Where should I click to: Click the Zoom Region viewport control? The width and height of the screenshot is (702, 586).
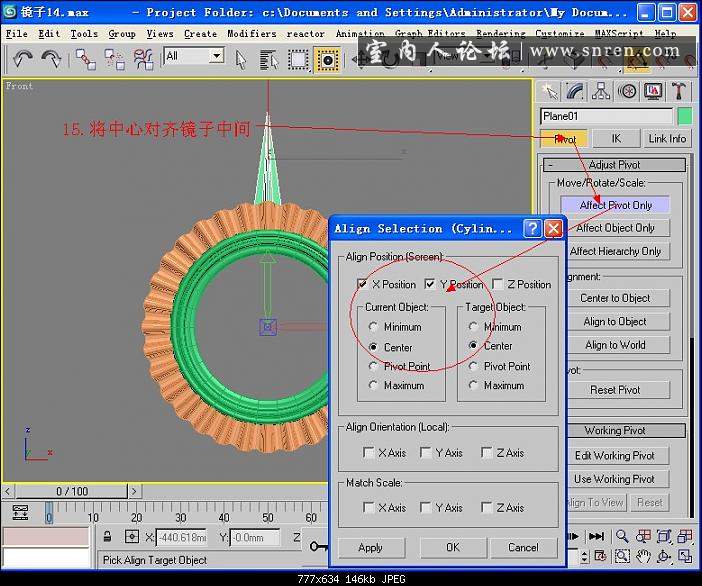(622, 556)
